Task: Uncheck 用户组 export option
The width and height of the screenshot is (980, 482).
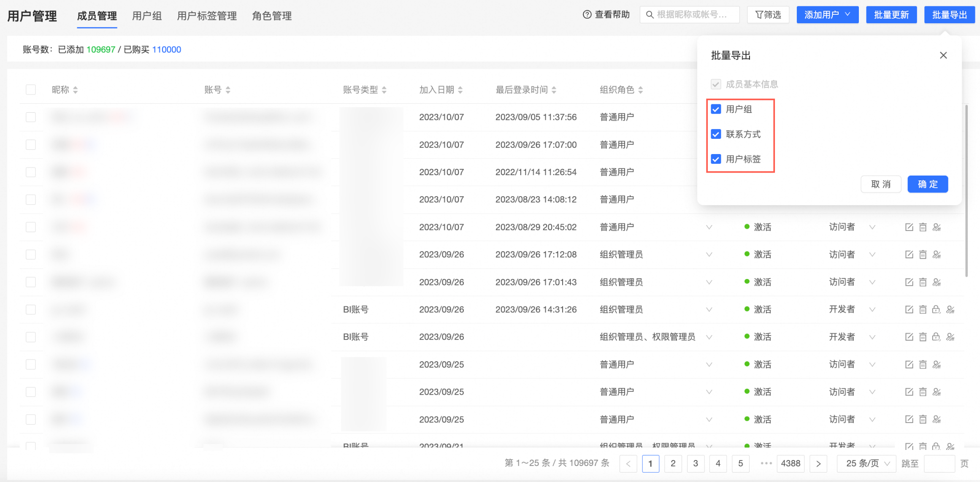Action: (x=716, y=109)
